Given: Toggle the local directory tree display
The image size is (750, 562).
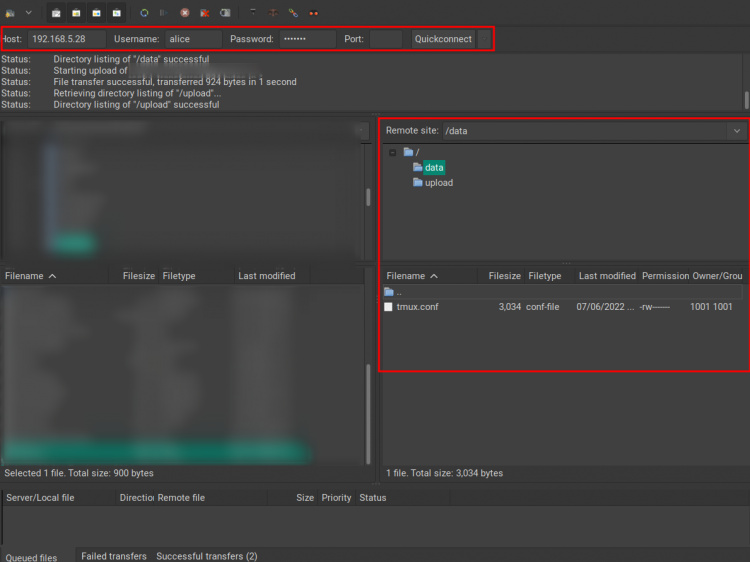Looking at the screenshot, I should (76, 12).
